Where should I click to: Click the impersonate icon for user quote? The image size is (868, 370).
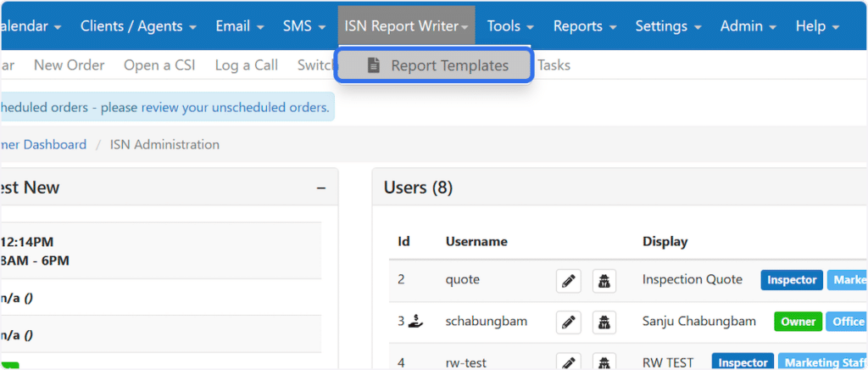603,280
